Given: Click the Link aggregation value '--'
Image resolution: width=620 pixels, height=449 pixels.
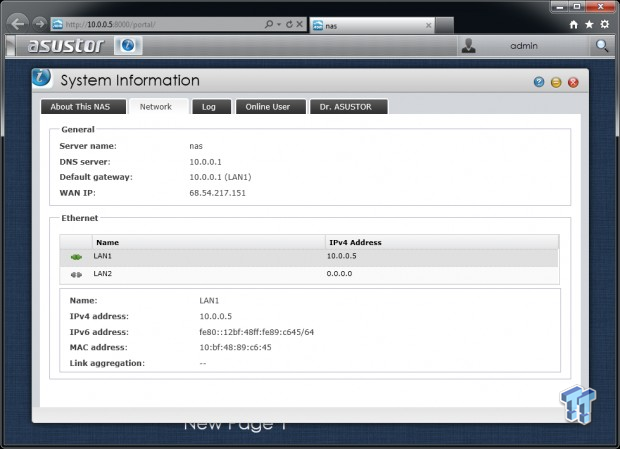Looking at the screenshot, I should (x=203, y=364).
